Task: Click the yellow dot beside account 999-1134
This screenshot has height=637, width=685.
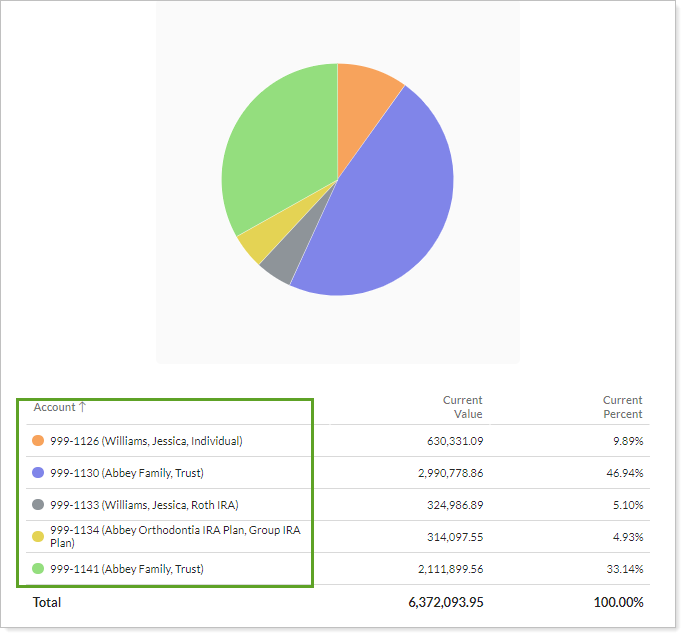Action: 38,537
